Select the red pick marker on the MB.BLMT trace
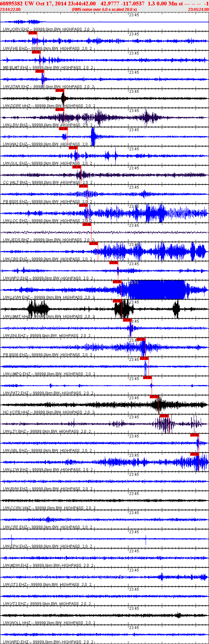 [36, 52]
